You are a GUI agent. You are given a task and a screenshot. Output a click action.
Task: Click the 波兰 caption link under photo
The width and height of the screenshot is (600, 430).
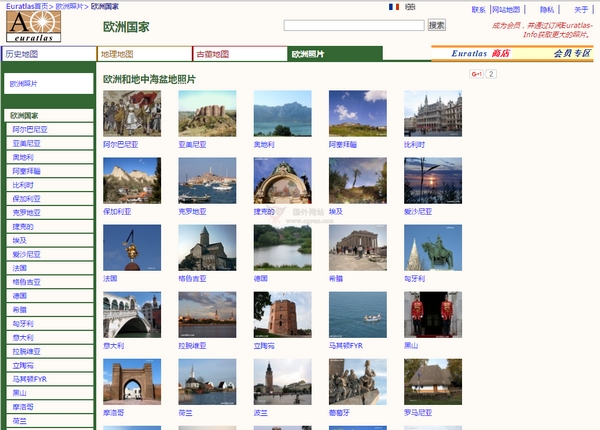tap(261, 413)
